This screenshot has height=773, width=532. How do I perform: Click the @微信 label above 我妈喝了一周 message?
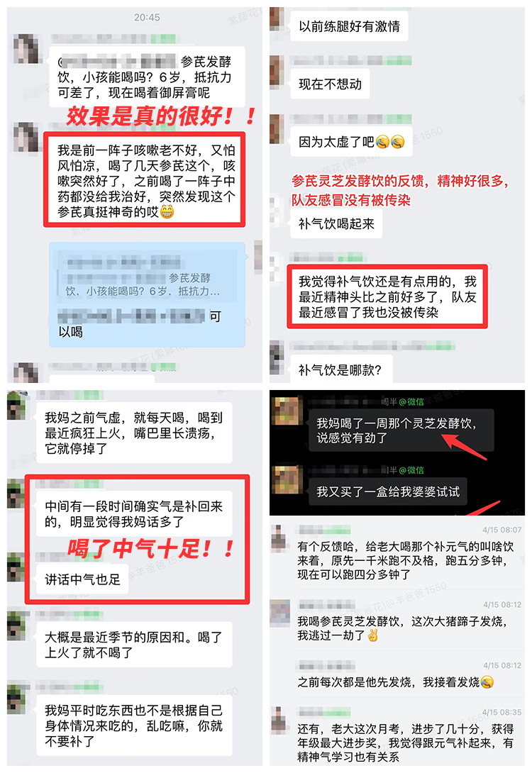point(411,402)
